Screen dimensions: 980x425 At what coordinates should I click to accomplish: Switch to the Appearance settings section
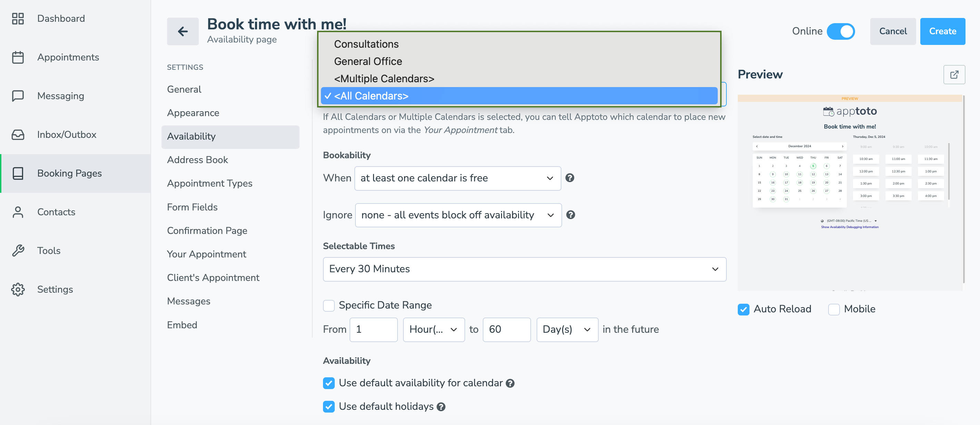click(x=193, y=113)
